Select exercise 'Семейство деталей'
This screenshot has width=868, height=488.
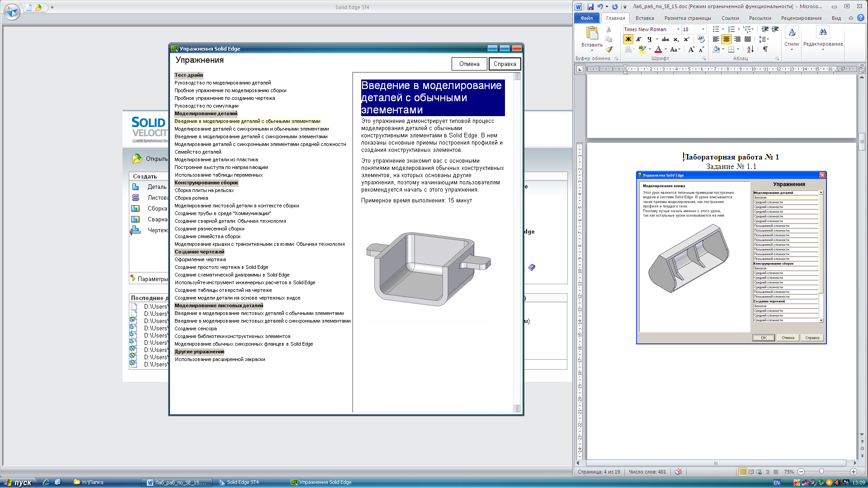(198, 152)
